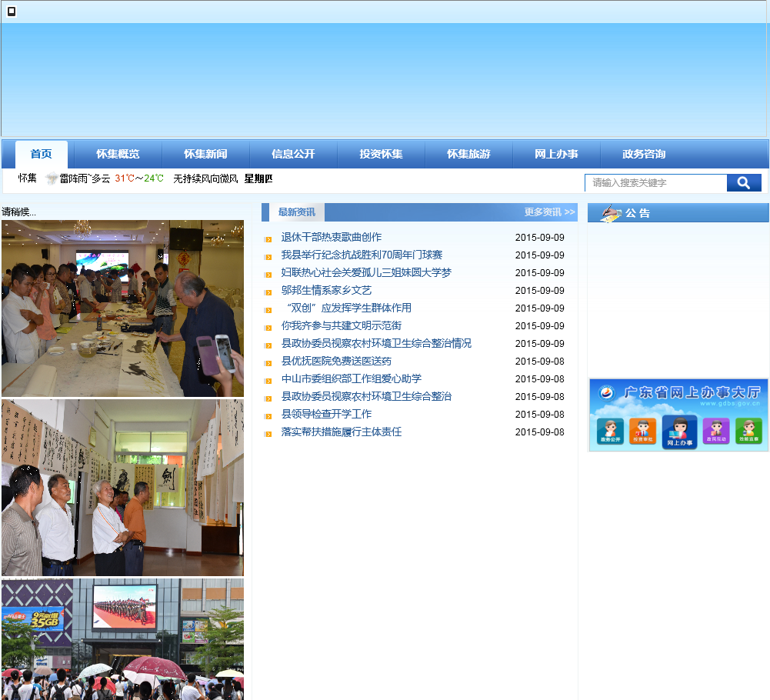Open the 投资怀集 menu item
Image resolution: width=770 pixels, height=700 pixels.
(381, 155)
